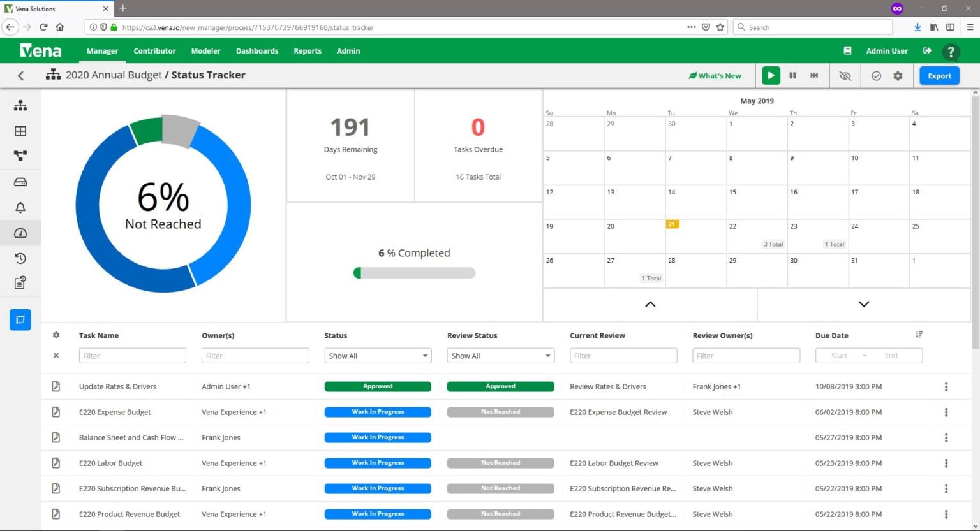The height and width of the screenshot is (531, 980).
Task: Click the data/server icon in the left sidebar
Action: click(x=20, y=182)
